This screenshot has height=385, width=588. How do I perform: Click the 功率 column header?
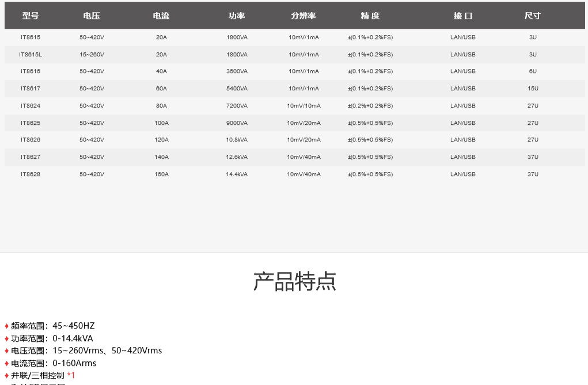(x=237, y=16)
